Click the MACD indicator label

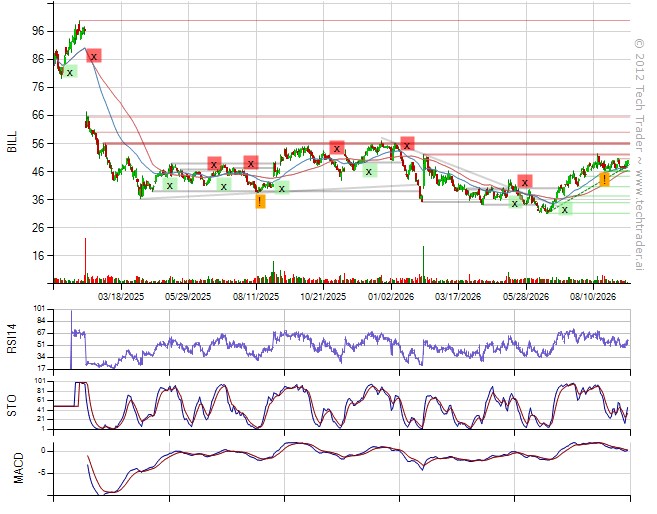coord(19,468)
